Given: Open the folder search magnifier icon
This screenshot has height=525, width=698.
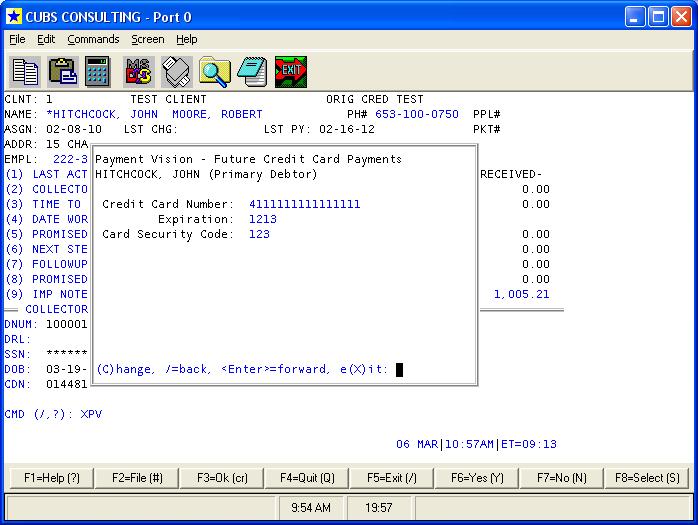Looking at the screenshot, I should [215, 72].
